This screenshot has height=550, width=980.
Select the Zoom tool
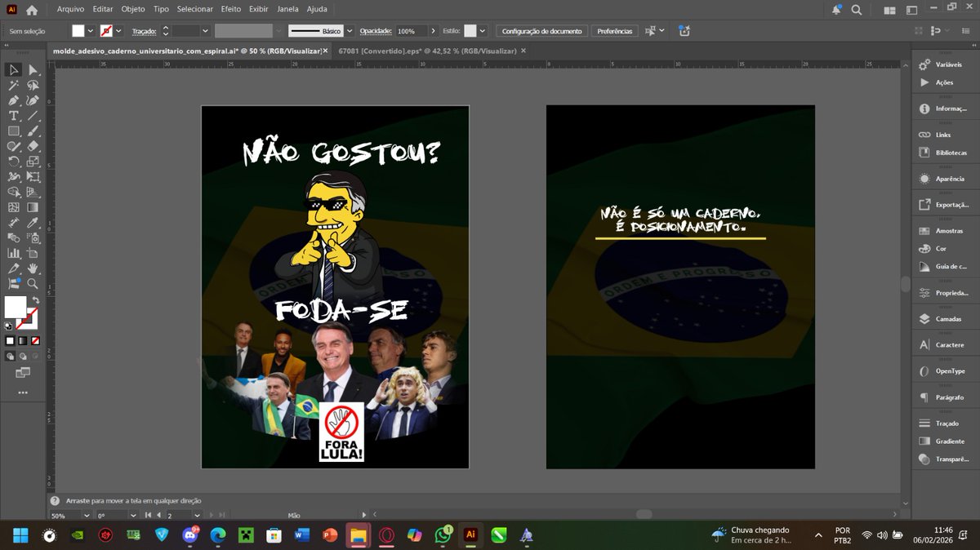(x=33, y=284)
